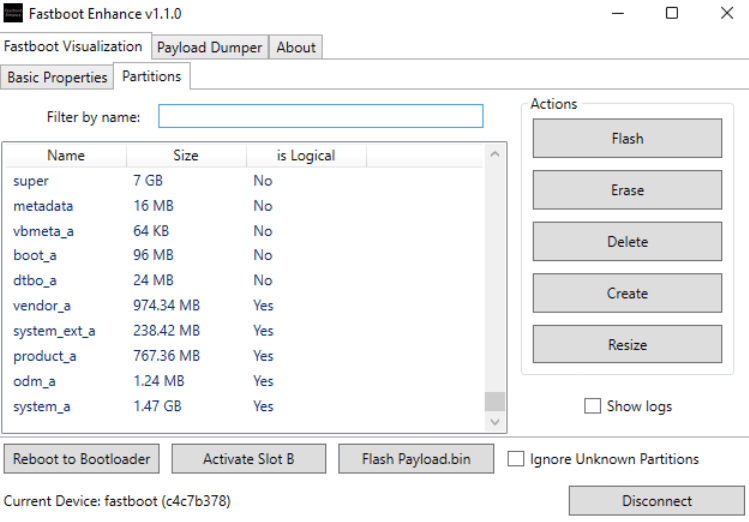The width and height of the screenshot is (749, 522).
Task: Select the vbmeta_a partition row
Action: (244, 231)
